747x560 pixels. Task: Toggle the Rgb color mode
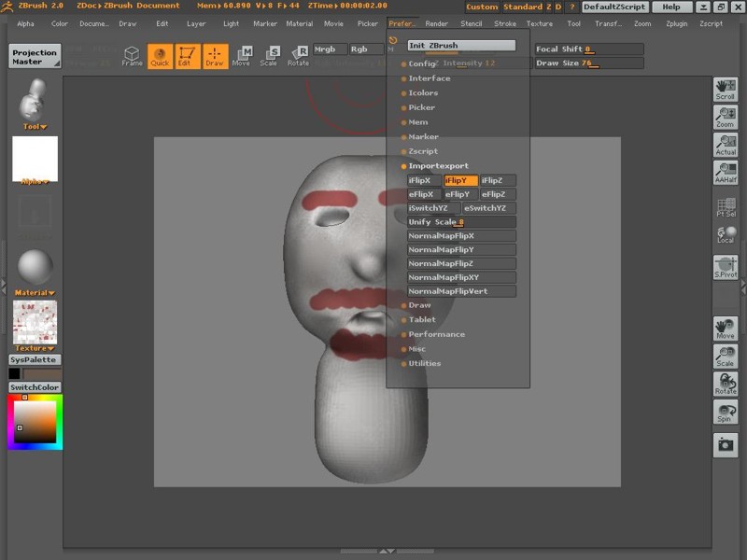366,49
